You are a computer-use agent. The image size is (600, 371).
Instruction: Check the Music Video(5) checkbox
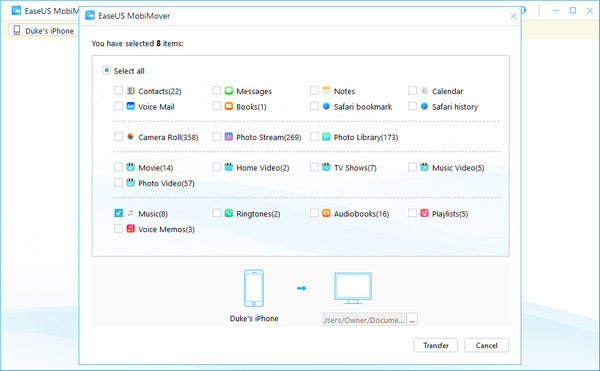coord(412,167)
